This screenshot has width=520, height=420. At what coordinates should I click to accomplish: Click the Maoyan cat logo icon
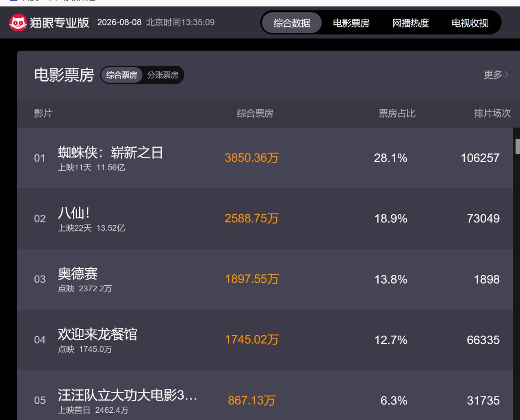(x=18, y=23)
